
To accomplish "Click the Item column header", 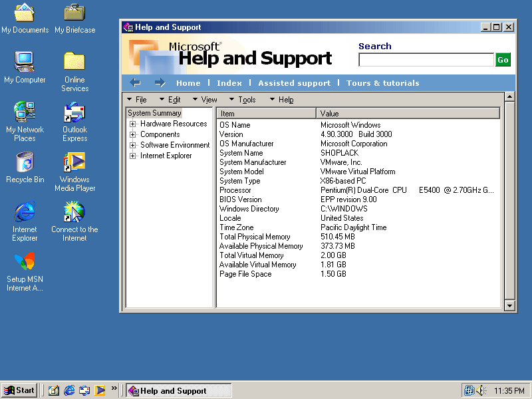I will coord(267,113).
